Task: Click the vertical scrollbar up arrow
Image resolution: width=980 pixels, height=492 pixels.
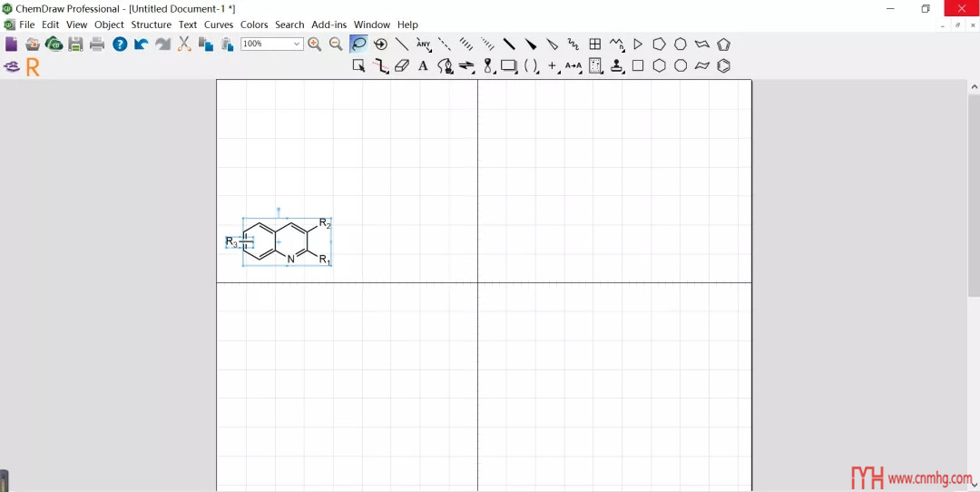Action: tap(974, 86)
